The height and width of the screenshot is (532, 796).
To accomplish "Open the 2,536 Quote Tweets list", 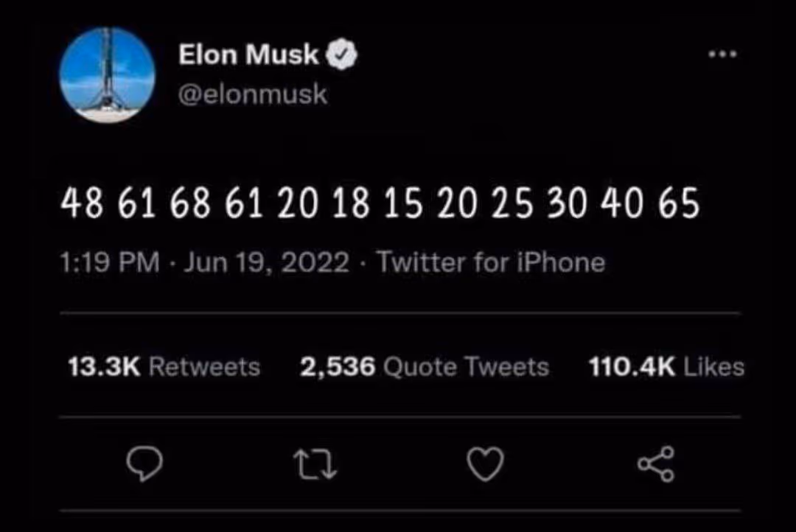I will 424,367.
